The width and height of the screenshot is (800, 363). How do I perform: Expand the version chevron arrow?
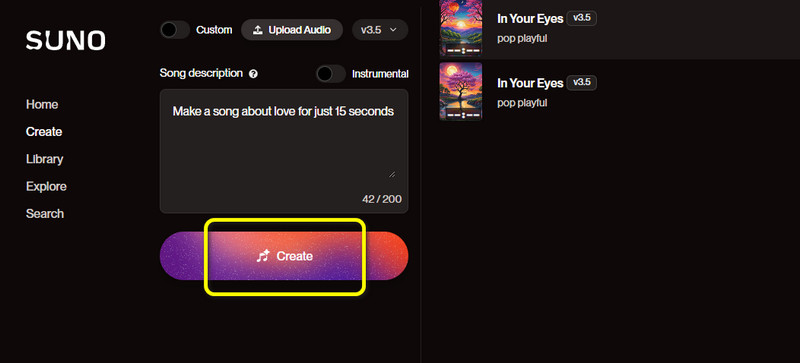click(393, 30)
